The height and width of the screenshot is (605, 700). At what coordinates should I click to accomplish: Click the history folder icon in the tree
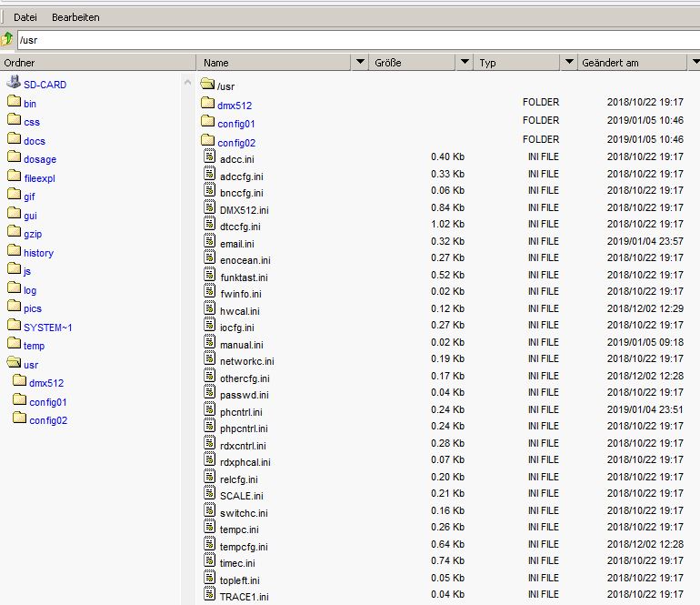click(15, 250)
